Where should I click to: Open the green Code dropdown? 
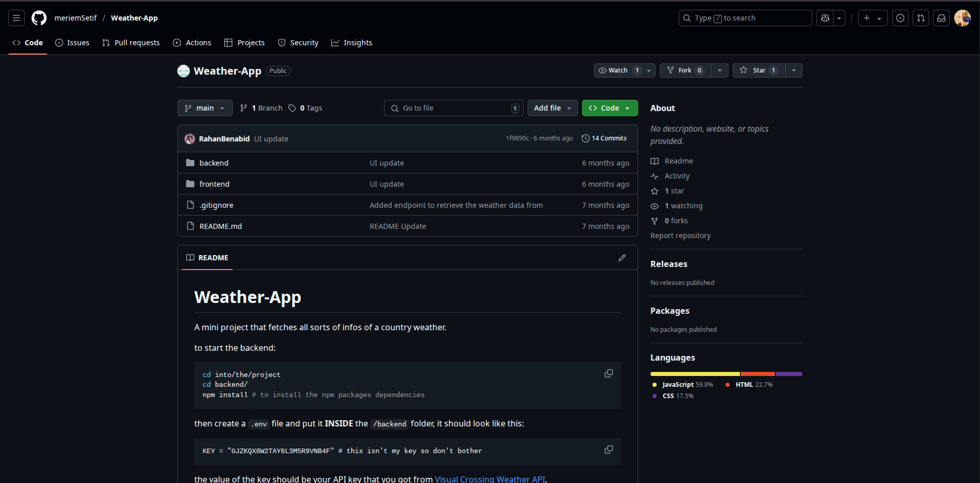pos(610,108)
